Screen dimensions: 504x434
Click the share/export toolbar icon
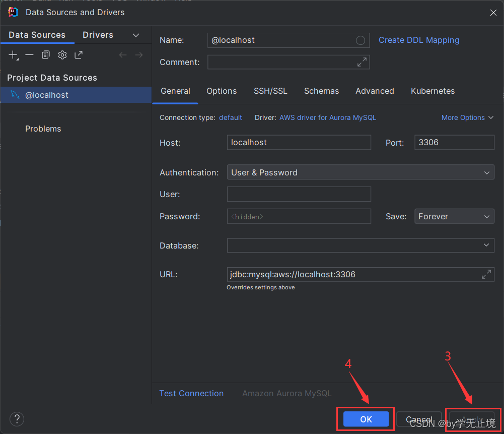click(79, 55)
